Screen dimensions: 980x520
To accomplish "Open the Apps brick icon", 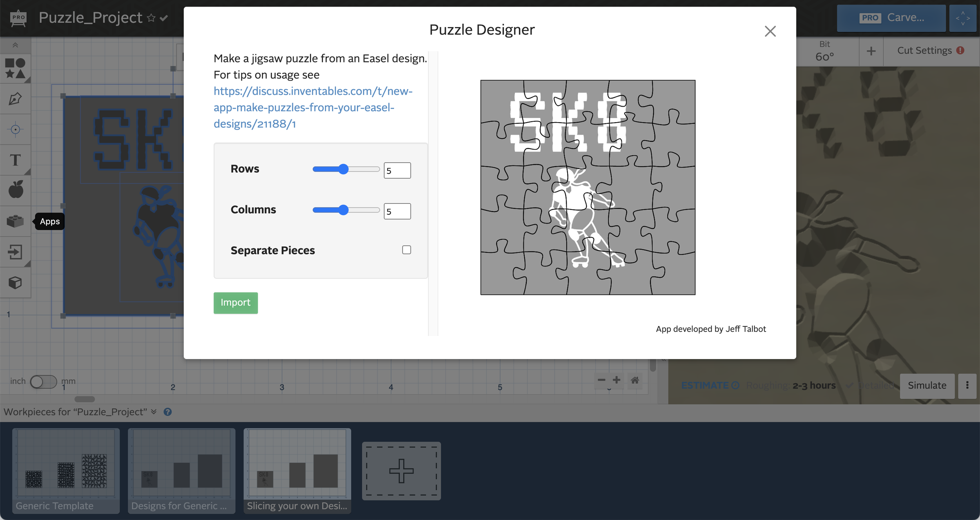I will tap(16, 221).
